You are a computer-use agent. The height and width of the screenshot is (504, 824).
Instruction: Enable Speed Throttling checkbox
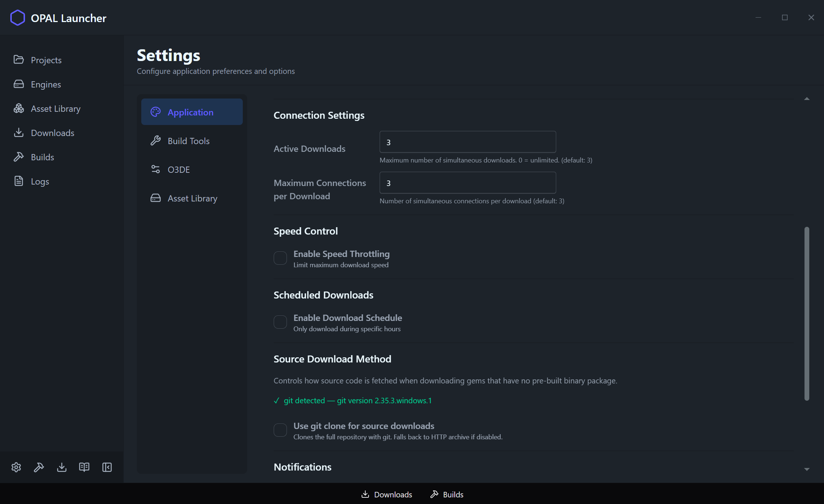[x=280, y=258]
